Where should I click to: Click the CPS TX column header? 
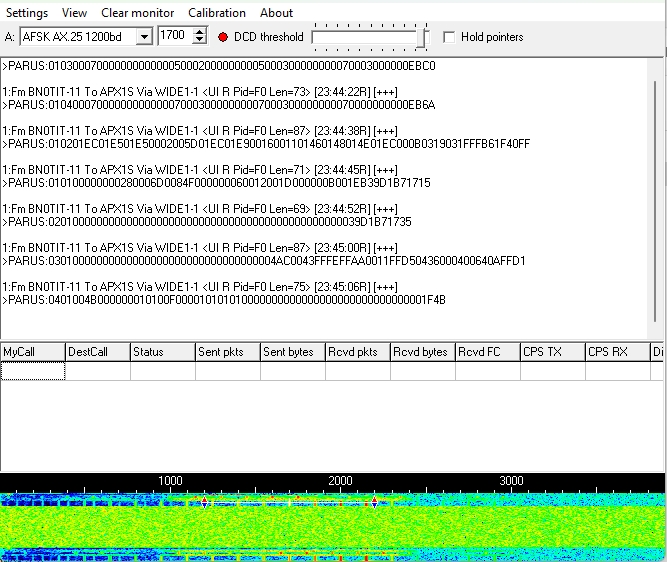pos(553,352)
